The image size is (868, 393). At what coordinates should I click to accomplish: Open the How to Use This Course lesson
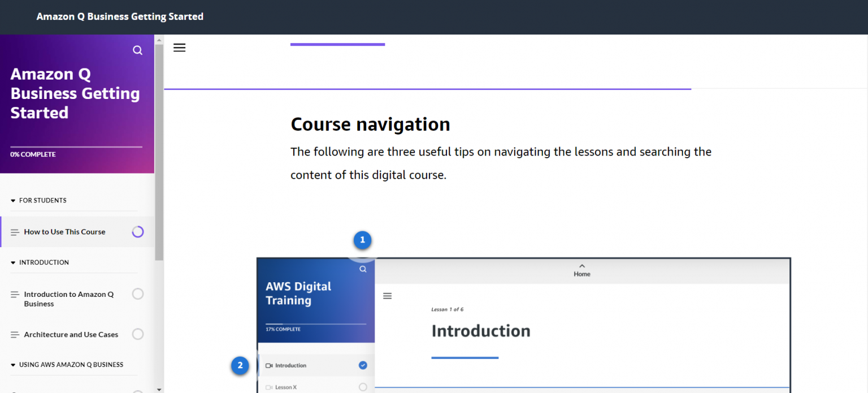pyautogui.click(x=65, y=231)
